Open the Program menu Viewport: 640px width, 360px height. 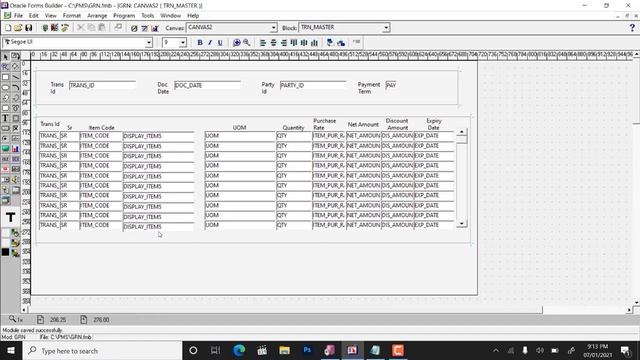[124, 16]
